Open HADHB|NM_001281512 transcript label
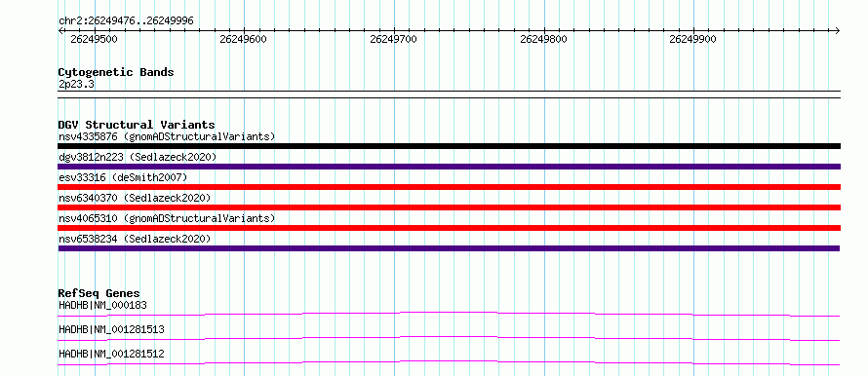The width and height of the screenshot is (868, 376). (111, 354)
